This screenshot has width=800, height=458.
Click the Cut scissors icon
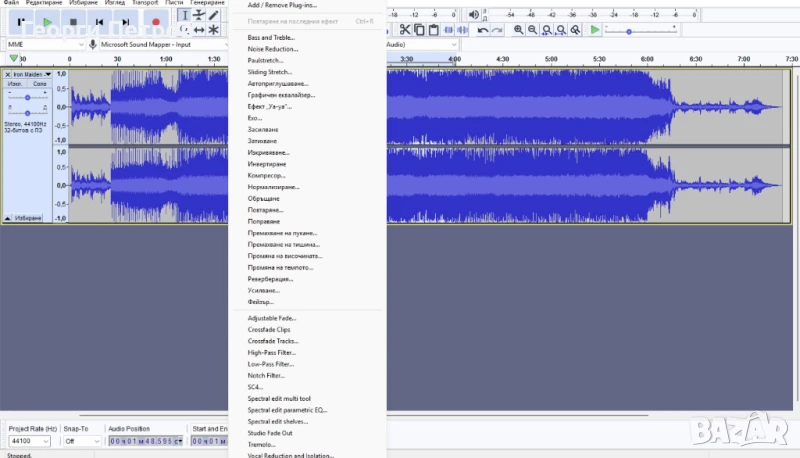(x=405, y=30)
